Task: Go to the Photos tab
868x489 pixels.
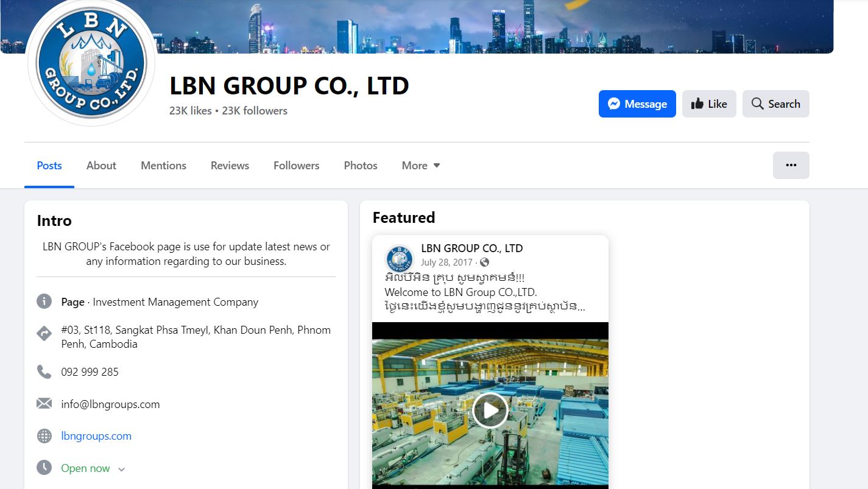Action: (361, 166)
